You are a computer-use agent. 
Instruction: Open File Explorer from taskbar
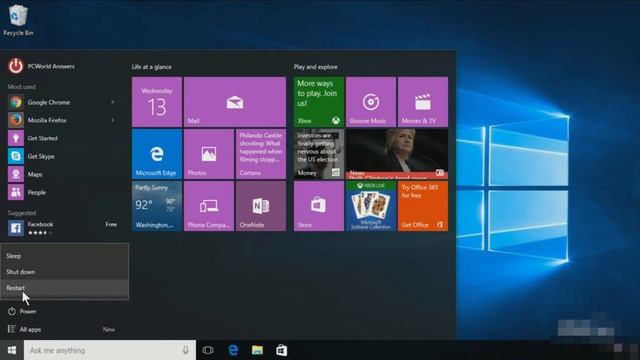[257, 350]
